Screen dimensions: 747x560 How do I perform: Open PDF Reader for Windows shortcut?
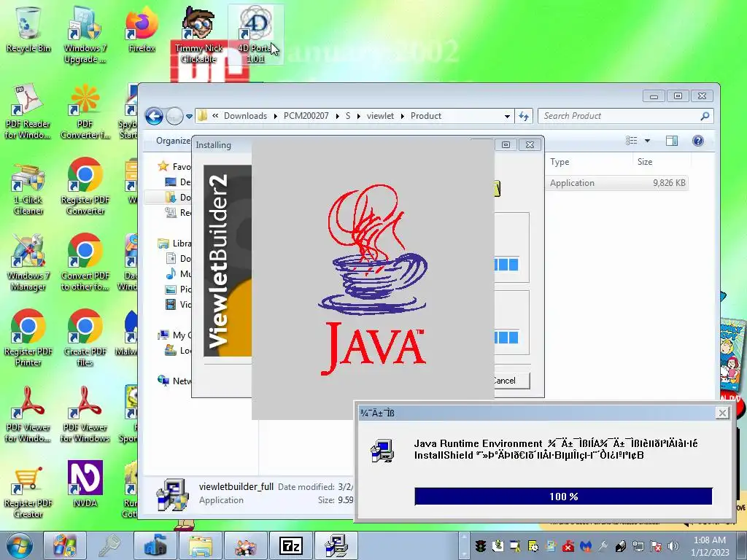(x=28, y=111)
